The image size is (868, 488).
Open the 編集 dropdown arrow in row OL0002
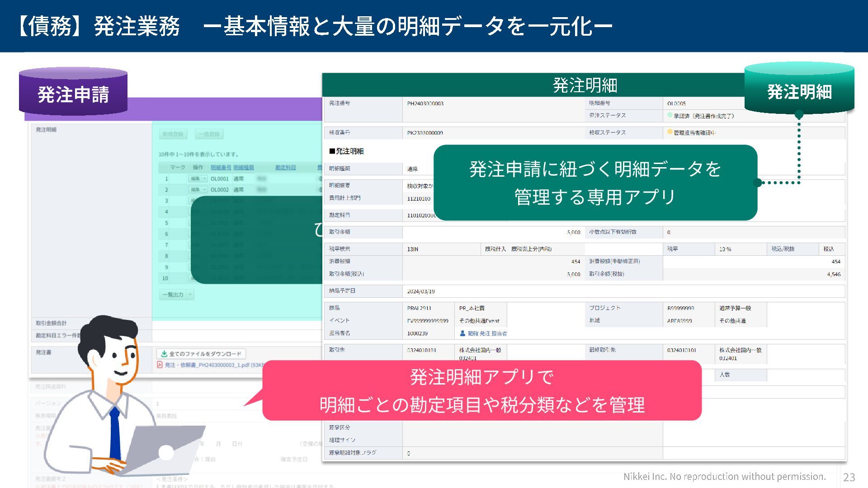205,190
